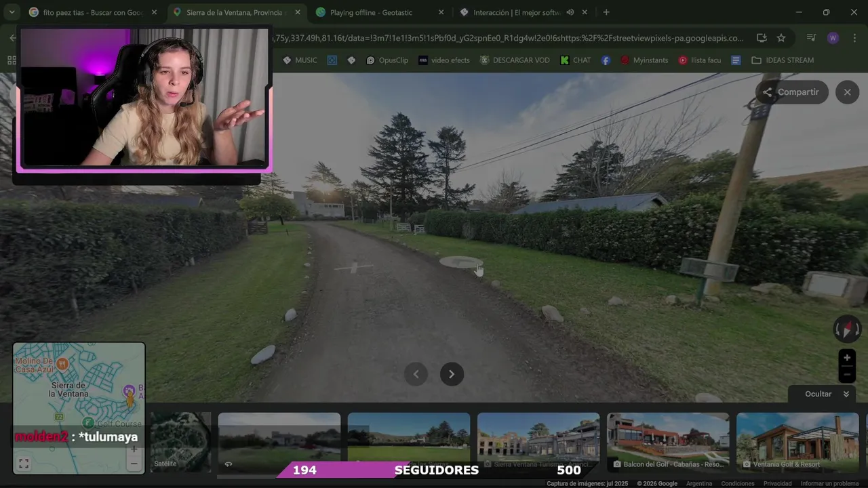The image size is (868, 488).
Task: Open the CHAT bookmark
Action: [576, 60]
